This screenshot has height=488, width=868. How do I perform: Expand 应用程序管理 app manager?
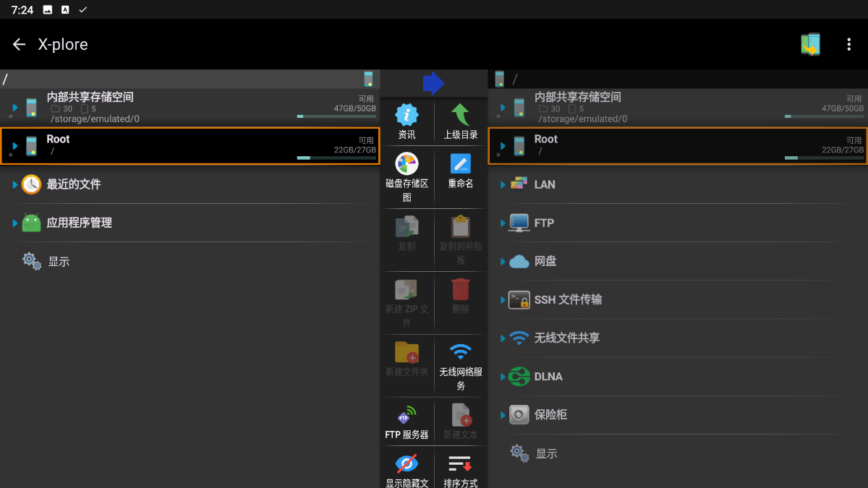click(79, 223)
